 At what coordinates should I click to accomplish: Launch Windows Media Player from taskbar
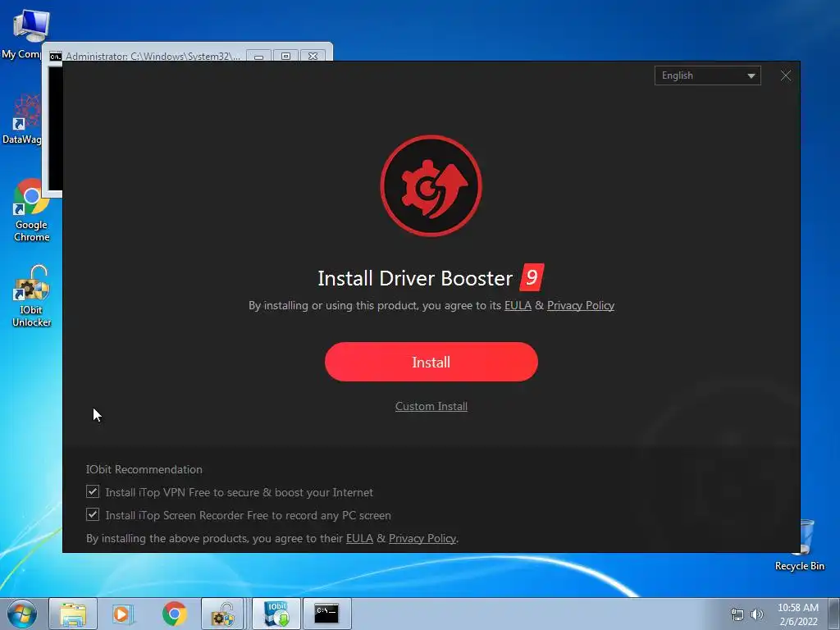point(123,614)
